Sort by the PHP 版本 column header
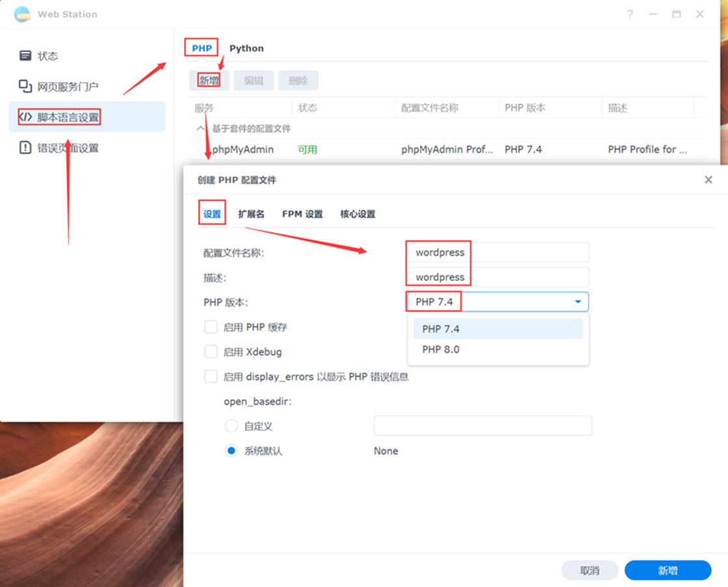Image resolution: width=728 pixels, height=587 pixels. coord(550,108)
